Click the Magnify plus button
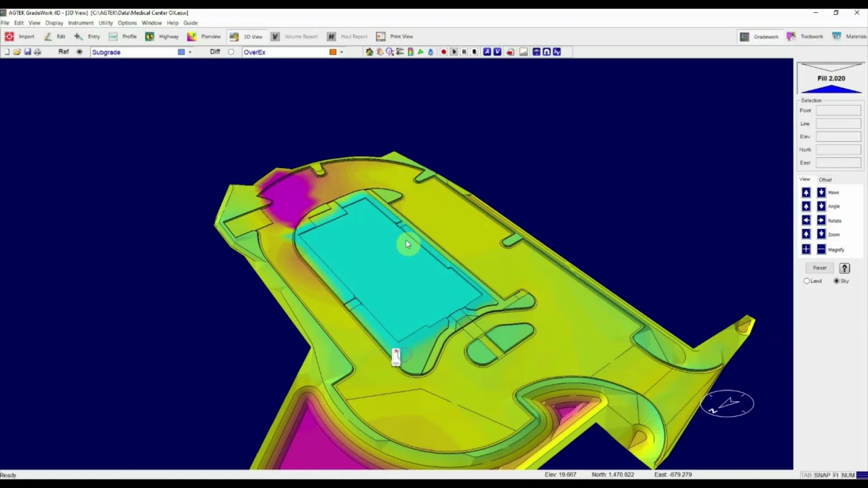The height and width of the screenshot is (488, 868). click(806, 249)
